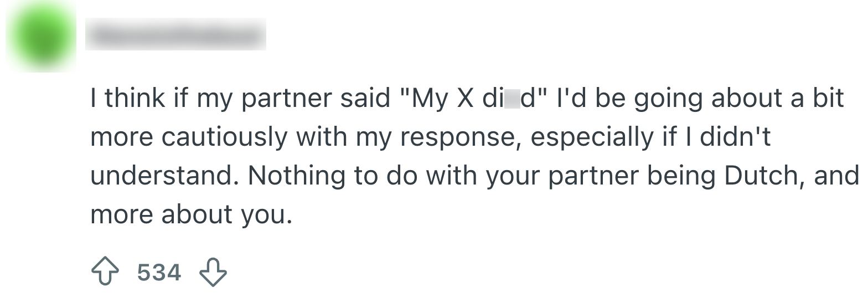
Task: Click the word "going" in first line
Action: click(x=666, y=99)
